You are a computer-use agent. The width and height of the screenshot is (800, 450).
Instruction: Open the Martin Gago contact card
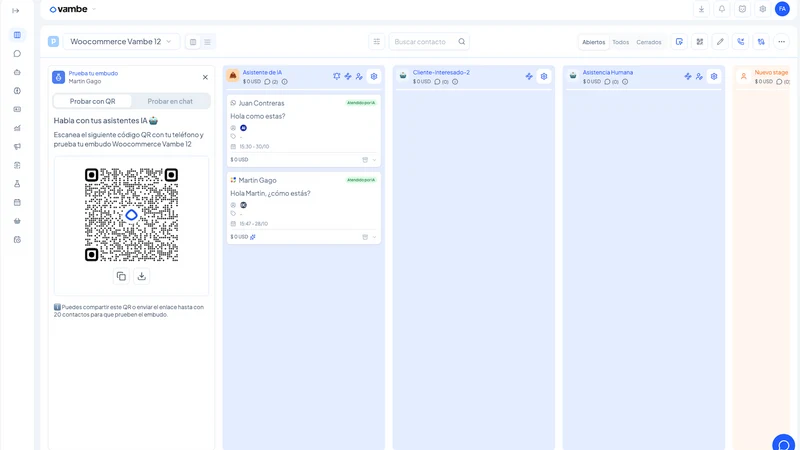point(304,208)
